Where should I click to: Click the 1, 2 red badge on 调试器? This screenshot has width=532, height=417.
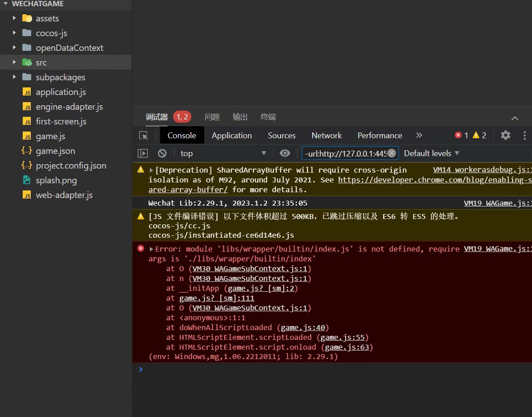click(x=182, y=117)
